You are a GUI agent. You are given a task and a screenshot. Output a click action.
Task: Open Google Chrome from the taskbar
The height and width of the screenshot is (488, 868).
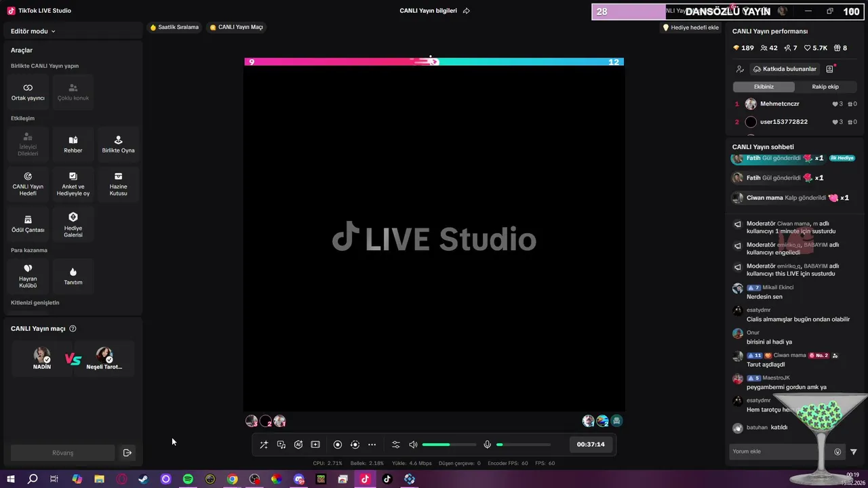pos(232,479)
